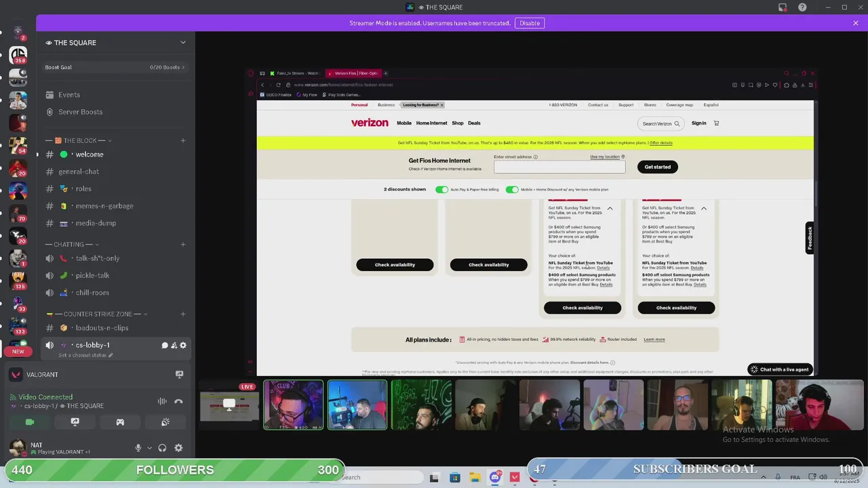Open the Mobile menu on Verizon
The image size is (868, 488).
click(x=404, y=123)
